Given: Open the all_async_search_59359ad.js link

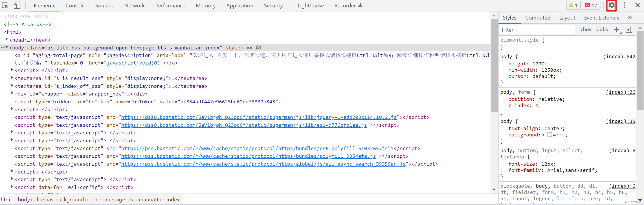Looking at the screenshot, I should click(263, 164).
